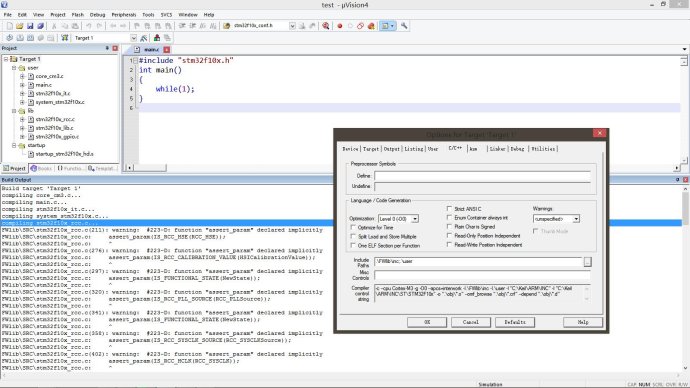Close the main.c editor tab
Image resolution: width=690 pixels, height=388 pixels.
[167, 50]
